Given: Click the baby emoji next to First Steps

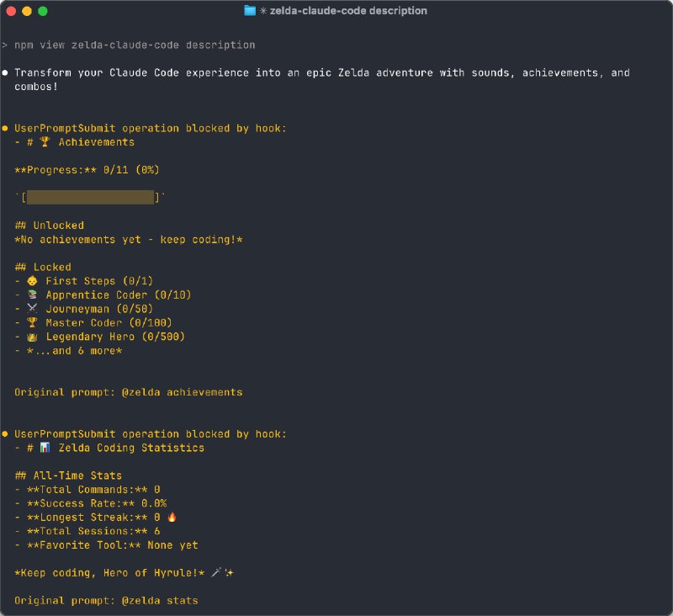Looking at the screenshot, I should coord(32,281).
